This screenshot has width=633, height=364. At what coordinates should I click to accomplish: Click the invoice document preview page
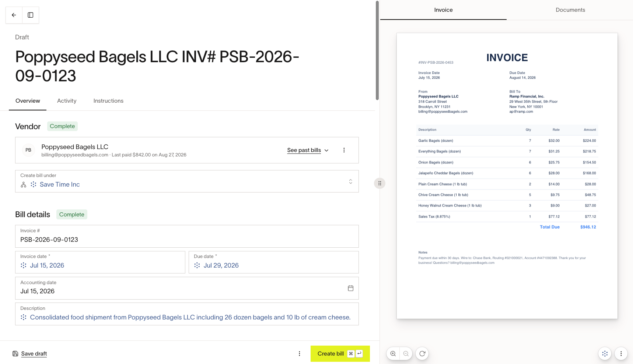click(507, 176)
